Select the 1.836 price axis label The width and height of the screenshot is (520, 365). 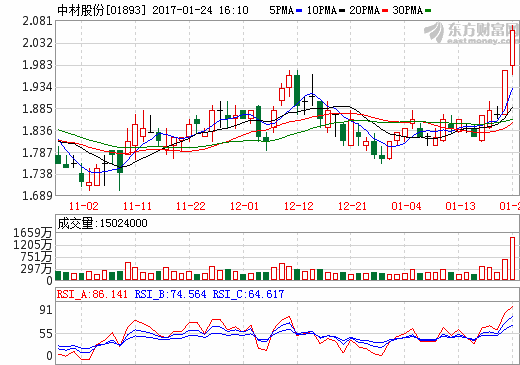coord(37,131)
